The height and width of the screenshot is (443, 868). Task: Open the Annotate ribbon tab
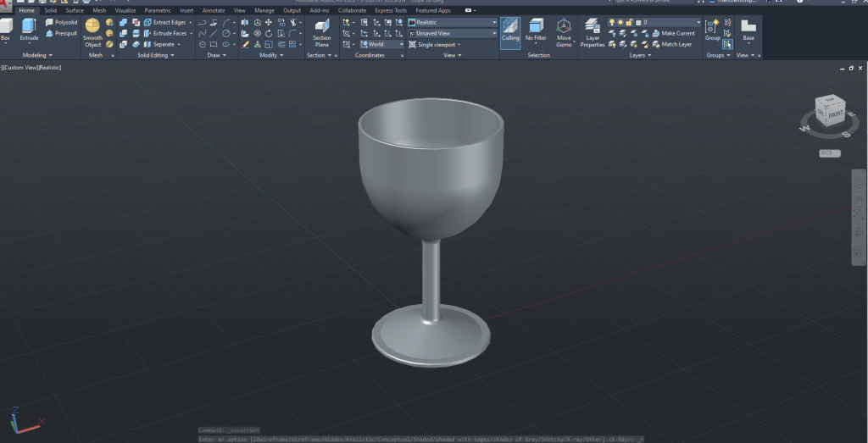(x=214, y=10)
